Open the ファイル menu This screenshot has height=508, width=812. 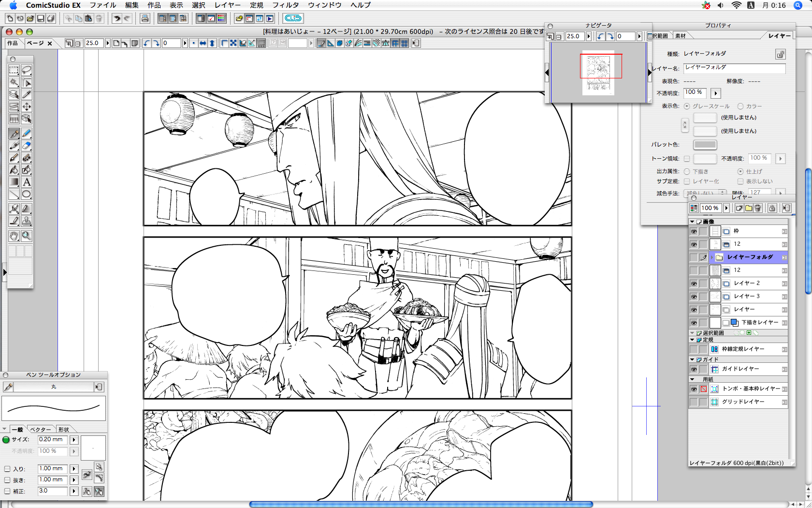[103, 5]
